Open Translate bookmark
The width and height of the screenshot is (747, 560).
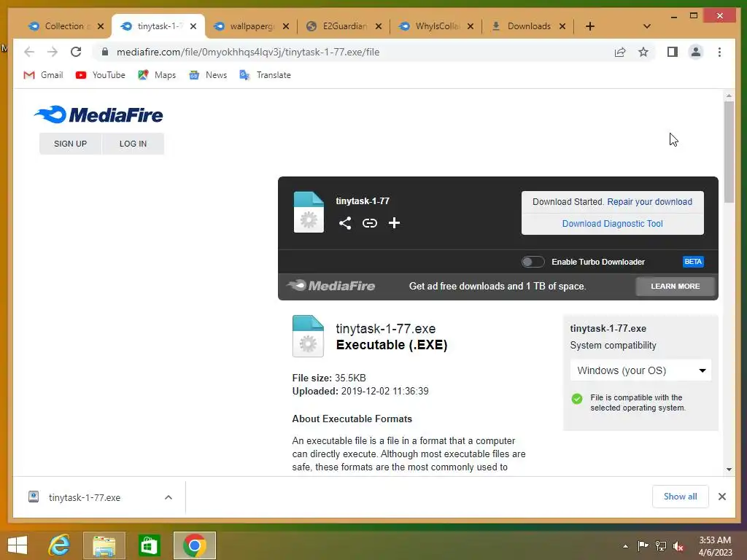tap(265, 75)
